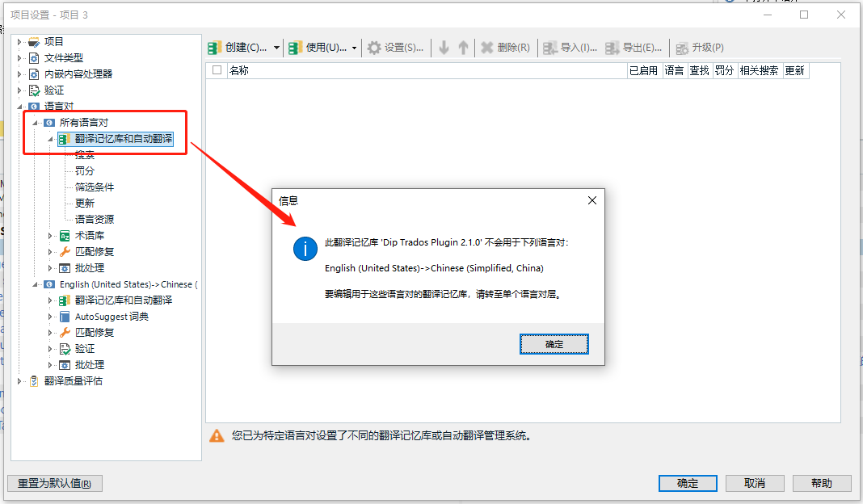Click the 取消 button at bottom

click(755, 483)
